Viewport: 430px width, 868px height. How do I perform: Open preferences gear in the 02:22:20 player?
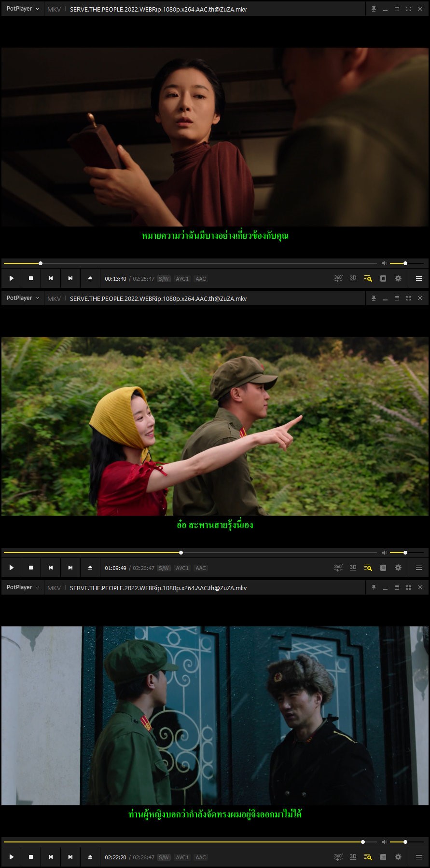coord(398,857)
